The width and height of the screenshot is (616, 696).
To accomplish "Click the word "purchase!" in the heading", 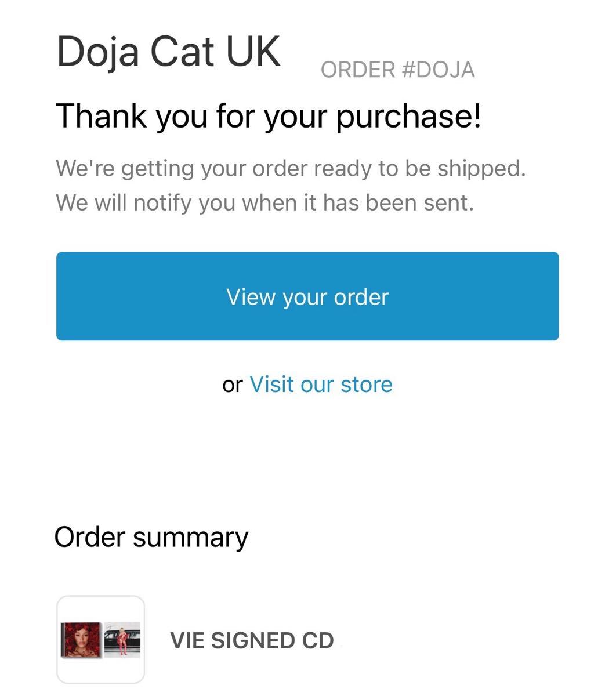I will (x=408, y=115).
